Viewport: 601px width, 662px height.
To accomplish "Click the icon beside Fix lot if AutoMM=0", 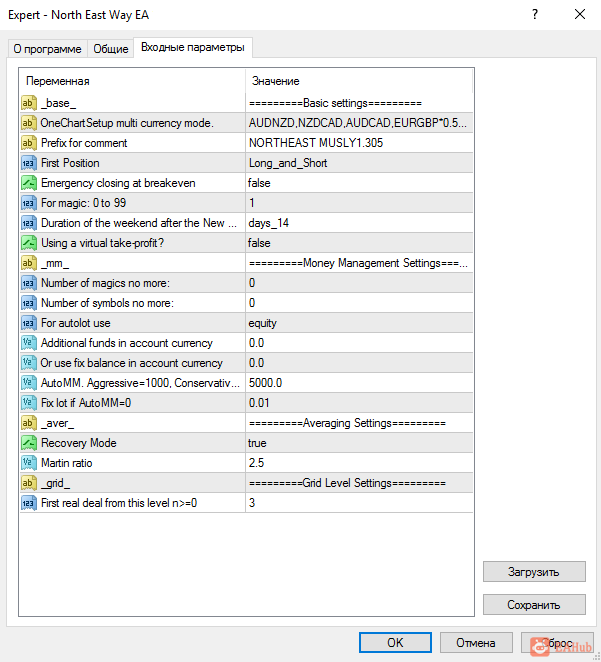I will click(x=29, y=403).
